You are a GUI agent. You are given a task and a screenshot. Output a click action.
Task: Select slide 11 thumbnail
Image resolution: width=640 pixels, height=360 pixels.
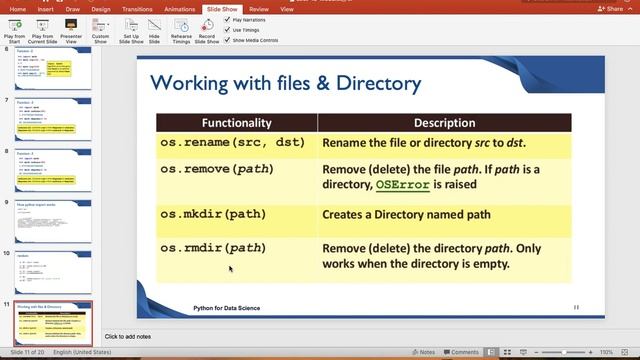click(53, 323)
